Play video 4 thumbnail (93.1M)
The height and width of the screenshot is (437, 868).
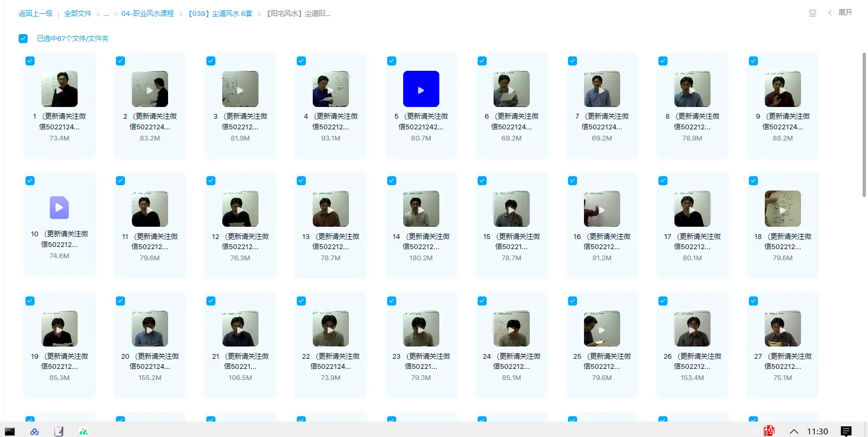tap(331, 89)
